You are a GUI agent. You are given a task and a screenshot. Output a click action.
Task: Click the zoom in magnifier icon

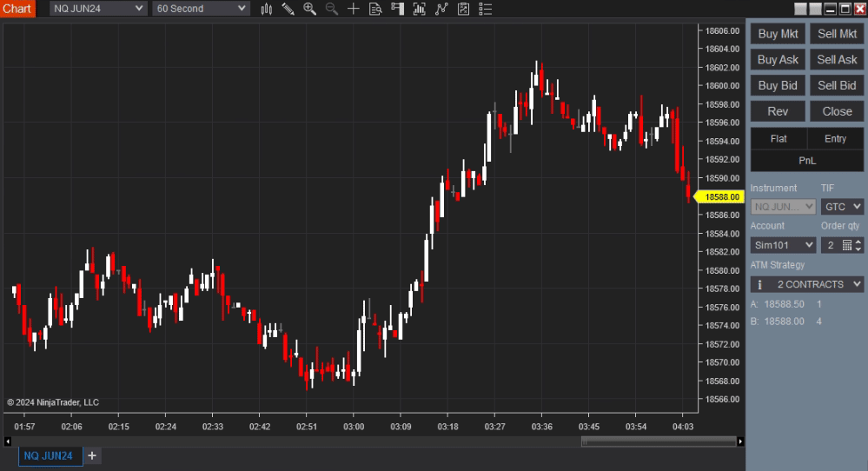(x=310, y=9)
